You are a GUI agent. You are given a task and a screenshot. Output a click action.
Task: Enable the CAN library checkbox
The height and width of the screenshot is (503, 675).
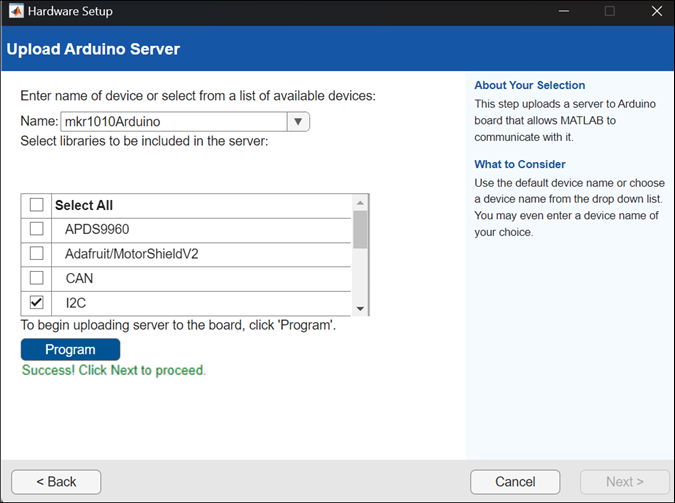(x=37, y=278)
